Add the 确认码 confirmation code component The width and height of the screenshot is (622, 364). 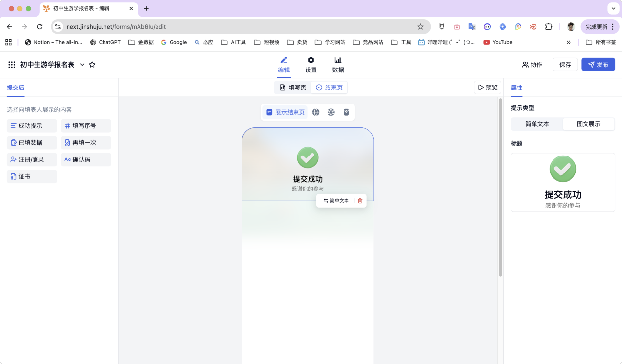pos(86,159)
